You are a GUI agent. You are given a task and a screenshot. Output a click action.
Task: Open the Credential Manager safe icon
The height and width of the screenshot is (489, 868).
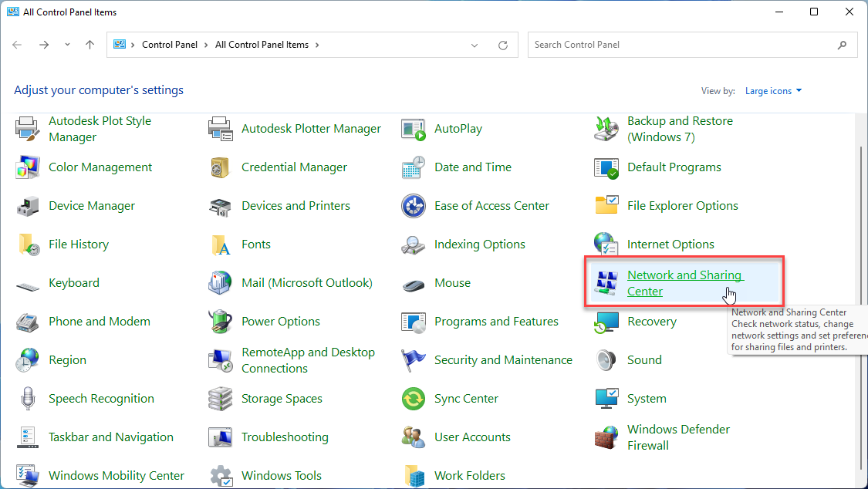coord(220,167)
